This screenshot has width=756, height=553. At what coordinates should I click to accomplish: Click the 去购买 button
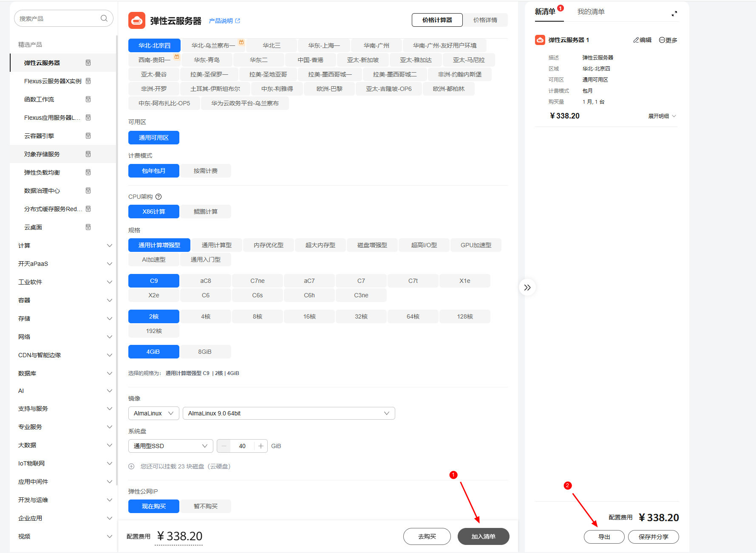427,536
